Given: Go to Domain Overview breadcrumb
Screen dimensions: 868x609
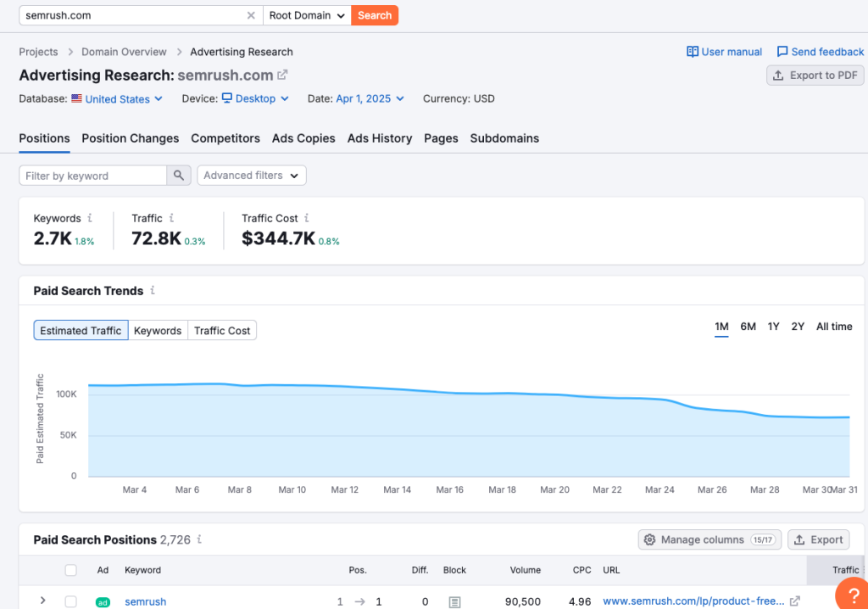Looking at the screenshot, I should (124, 52).
